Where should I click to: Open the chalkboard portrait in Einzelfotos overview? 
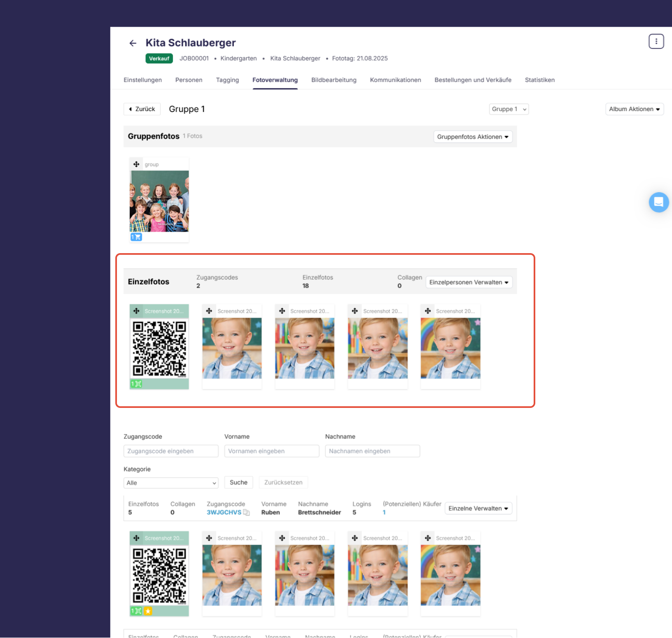coord(232,348)
